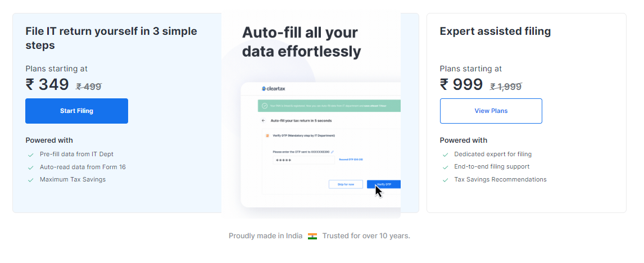This screenshot has width=644, height=263.
Task: Click the struck-through ₹499 original price
Action: 89,87
